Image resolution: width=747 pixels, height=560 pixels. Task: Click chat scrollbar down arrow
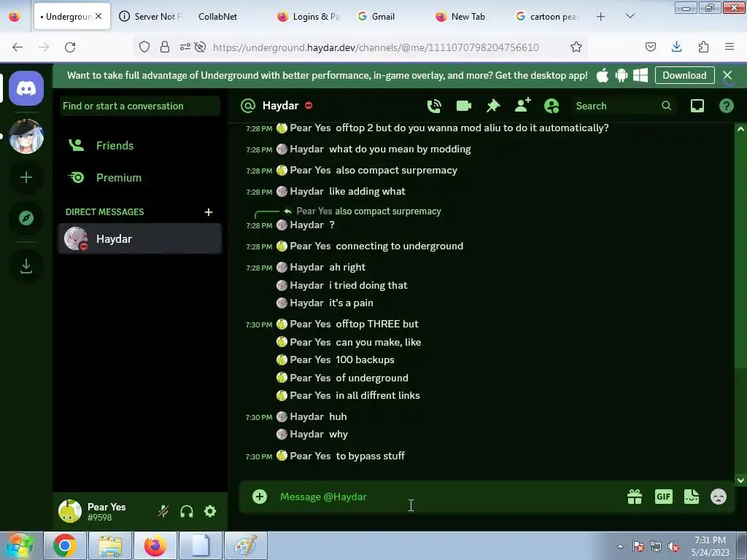click(740, 481)
